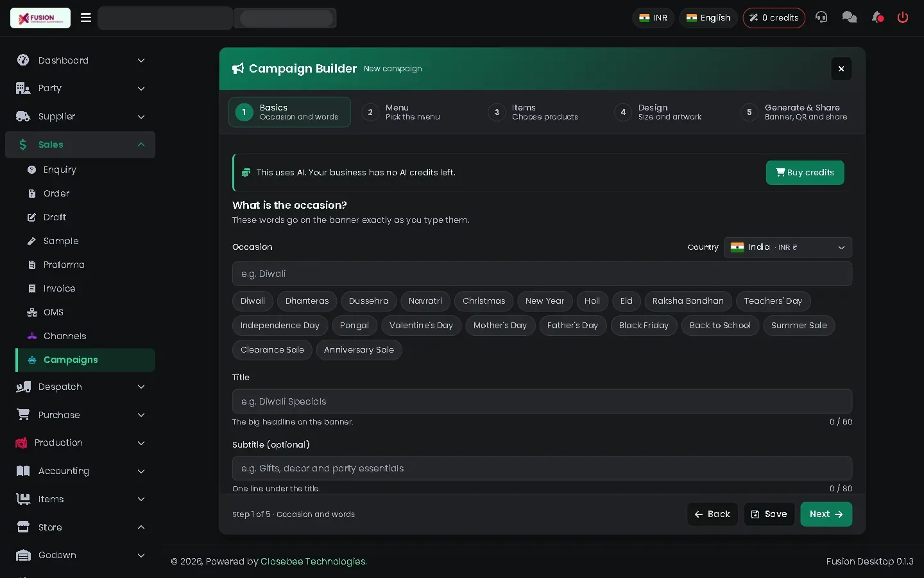Choose the Black Friday occasion chip
The width and height of the screenshot is (924, 578).
click(644, 326)
